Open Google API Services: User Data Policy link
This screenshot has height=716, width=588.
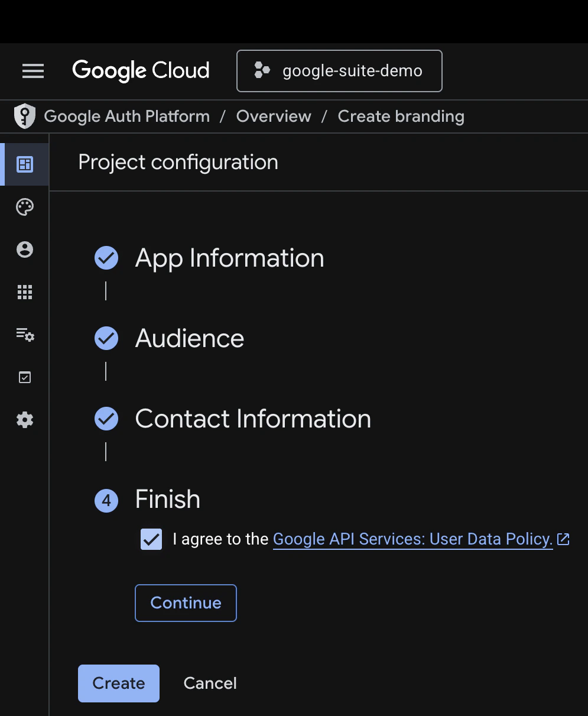point(412,539)
